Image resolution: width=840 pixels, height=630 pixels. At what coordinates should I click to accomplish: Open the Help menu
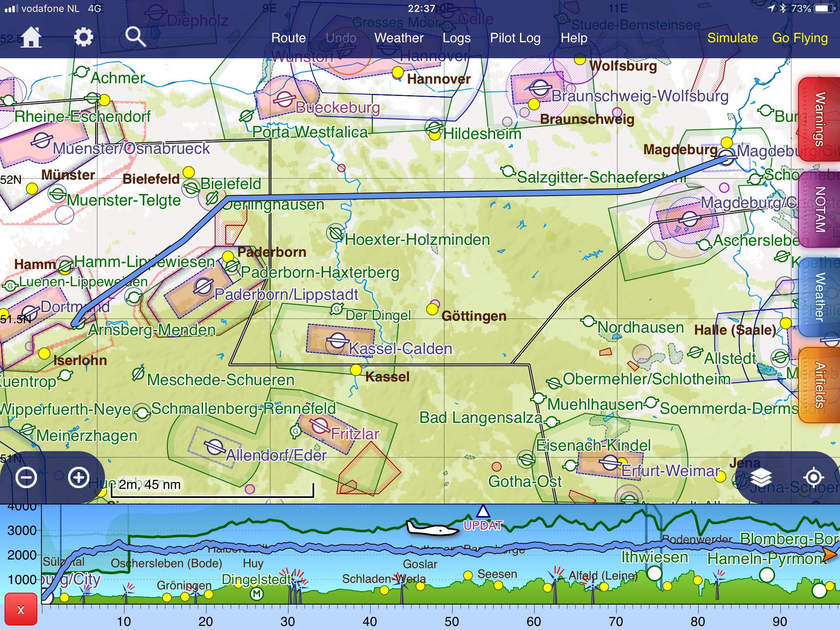pyautogui.click(x=574, y=38)
